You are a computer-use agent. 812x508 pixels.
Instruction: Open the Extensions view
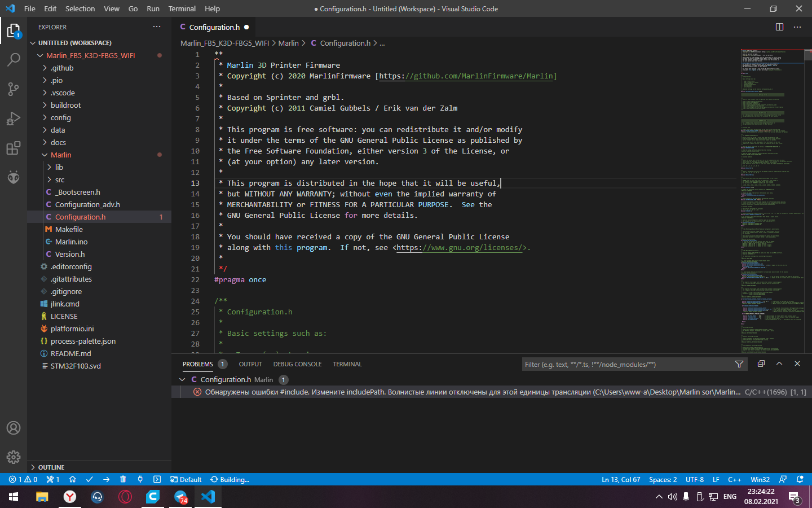14,148
